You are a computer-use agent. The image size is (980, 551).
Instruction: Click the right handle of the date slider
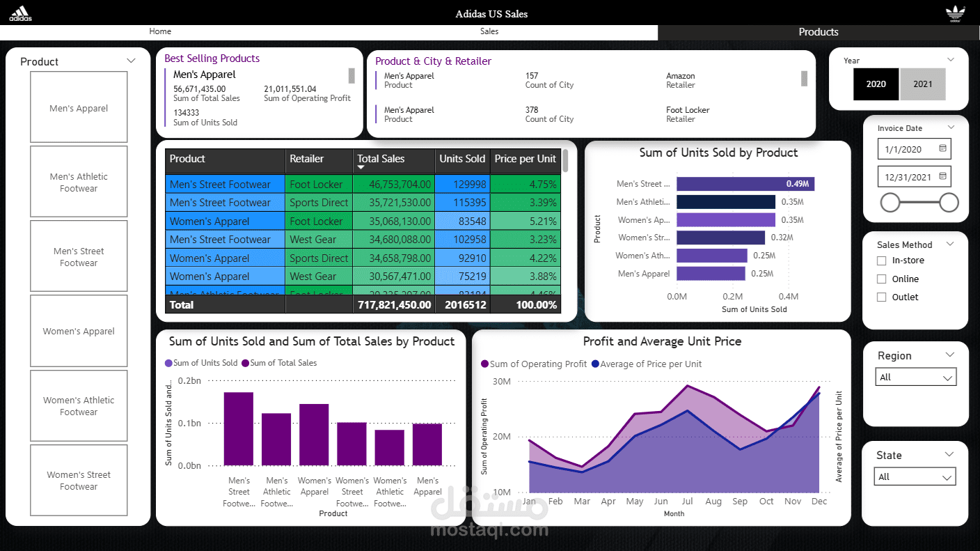click(x=949, y=203)
